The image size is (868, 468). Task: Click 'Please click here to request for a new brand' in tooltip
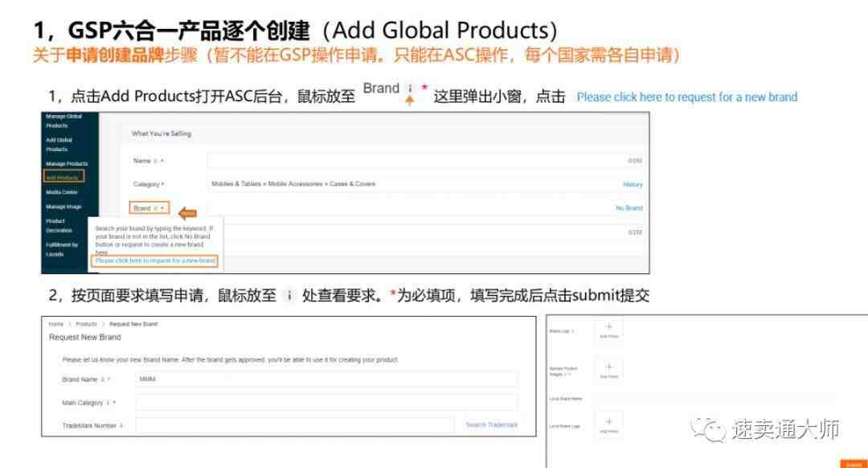tap(154, 261)
